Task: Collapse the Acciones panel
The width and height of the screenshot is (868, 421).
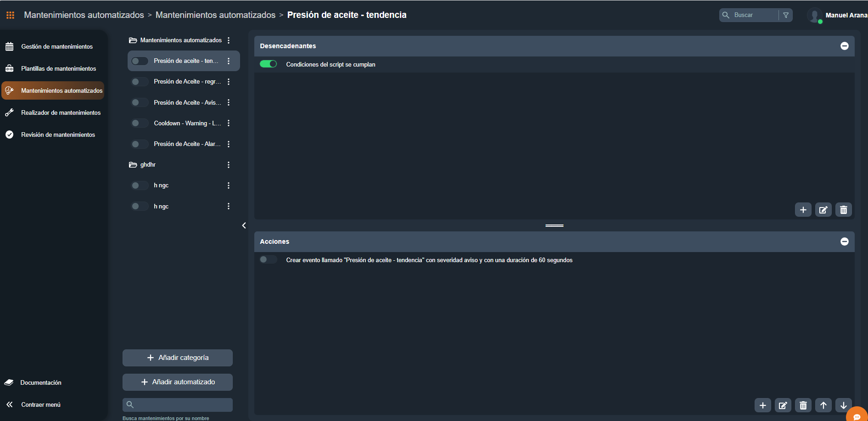Action: click(844, 241)
